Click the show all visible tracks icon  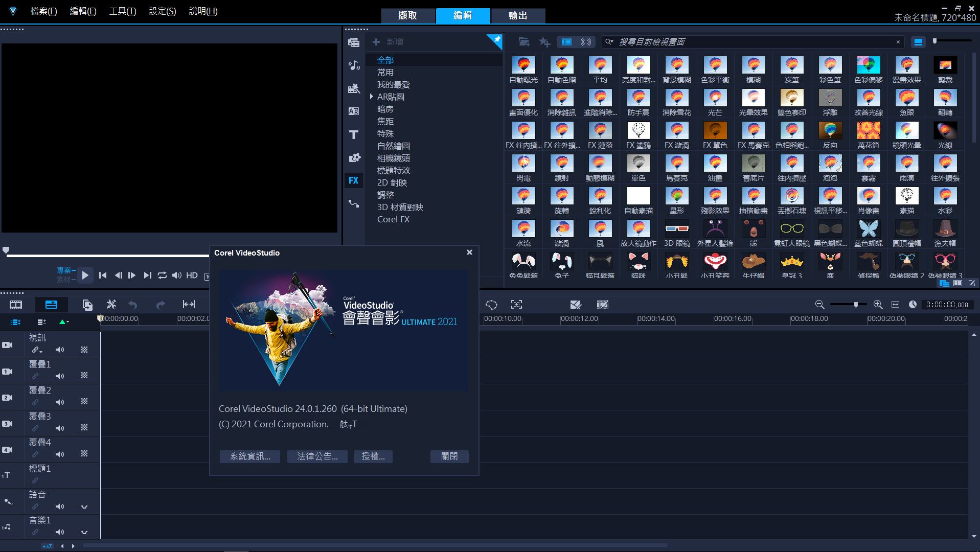[x=15, y=322]
